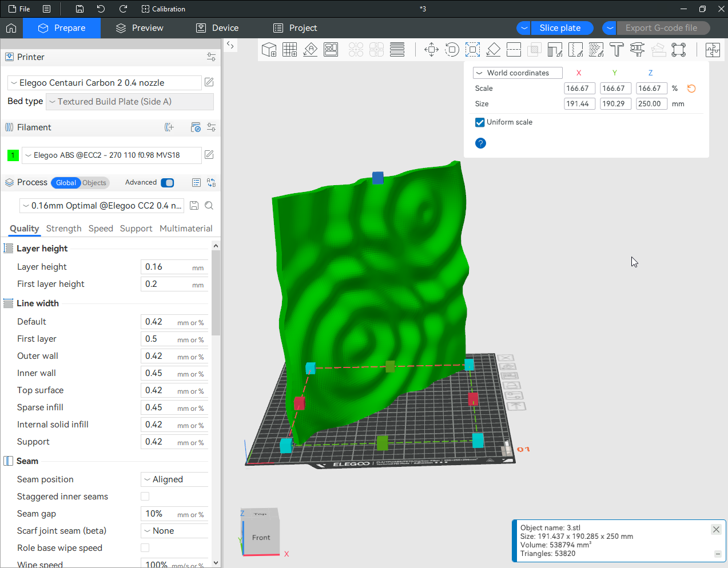Select the Move tool
The height and width of the screenshot is (568, 728).
point(432,50)
